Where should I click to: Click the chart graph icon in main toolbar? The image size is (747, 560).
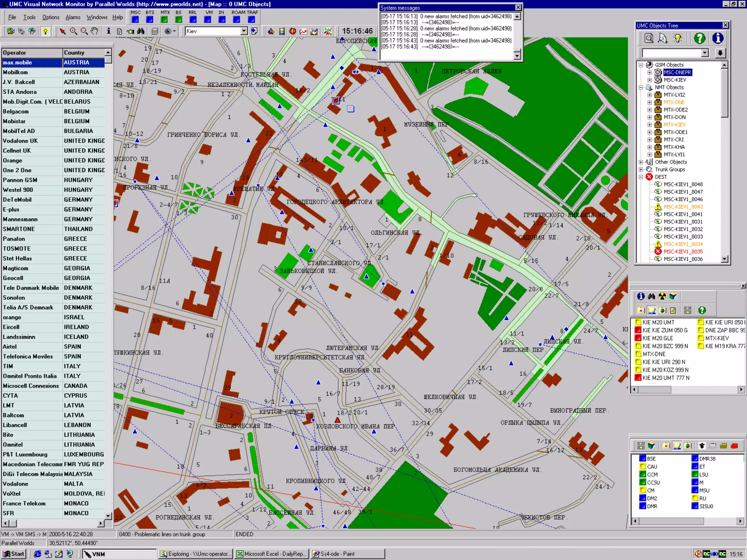(x=303, y=31)
